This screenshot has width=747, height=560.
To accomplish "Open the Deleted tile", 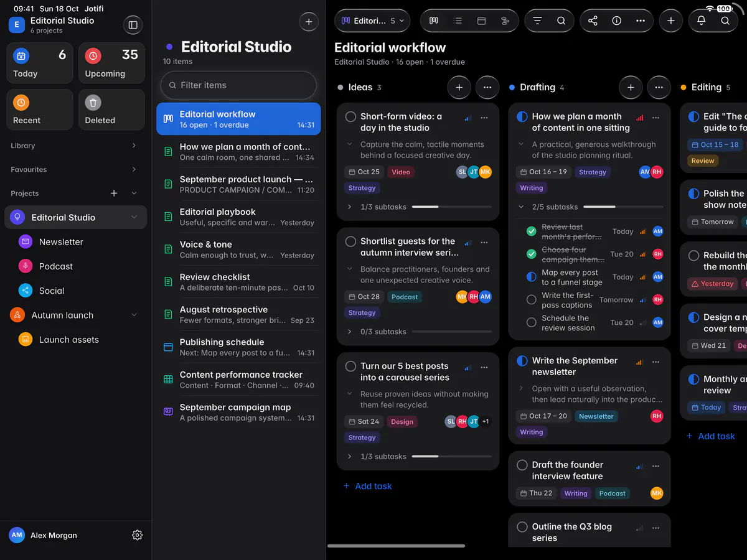I will click(x=111, y=110).
